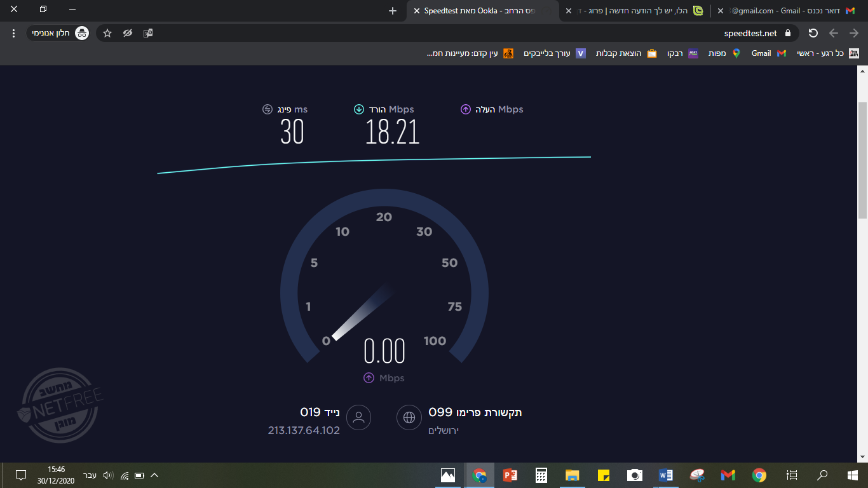
Task: Open the battery status in the tray
Action: pos(139,475)
